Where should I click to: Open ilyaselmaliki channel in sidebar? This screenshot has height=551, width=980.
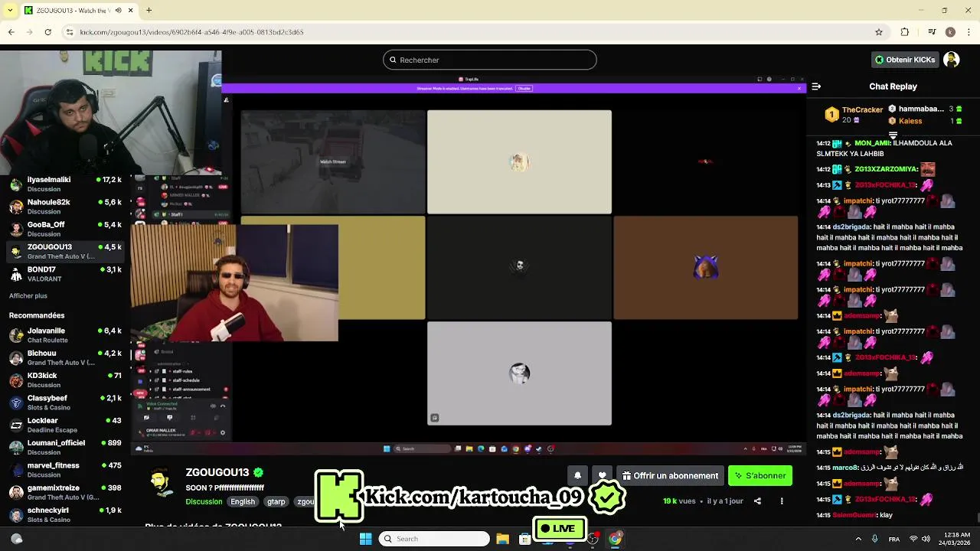point(65,184)
